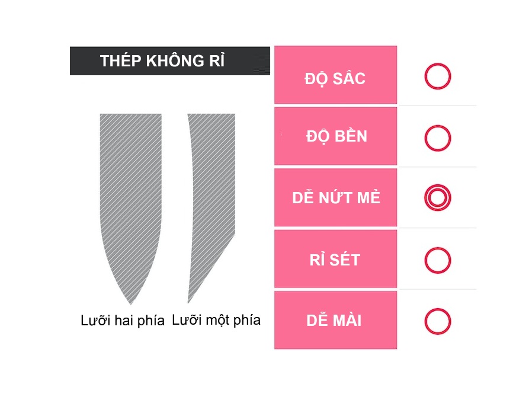
Task: Click the DỄ MÀI label box
Action: pyautogui.click(x=335, y=321)
